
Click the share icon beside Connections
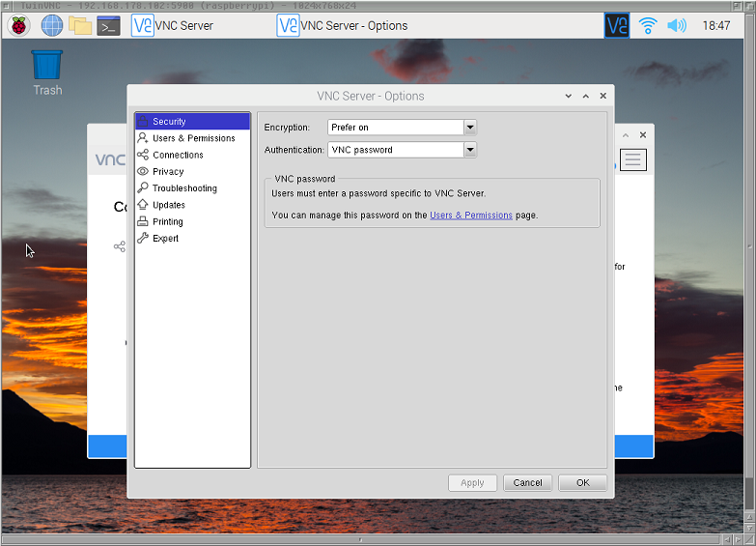[x=143, y=155]
